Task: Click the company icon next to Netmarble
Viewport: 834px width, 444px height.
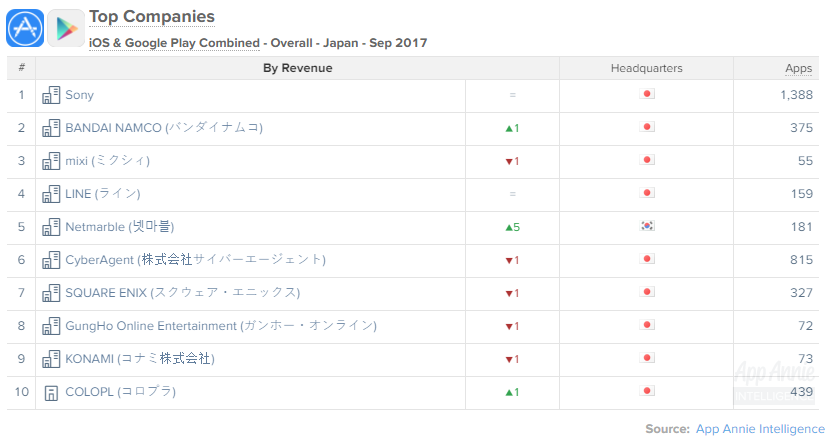Action: [51, 227]
